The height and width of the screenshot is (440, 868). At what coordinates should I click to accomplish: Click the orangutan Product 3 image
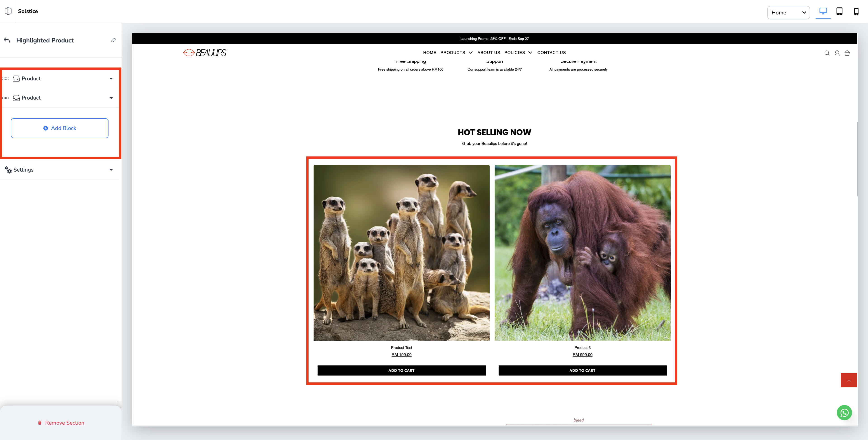pos(582,252)
